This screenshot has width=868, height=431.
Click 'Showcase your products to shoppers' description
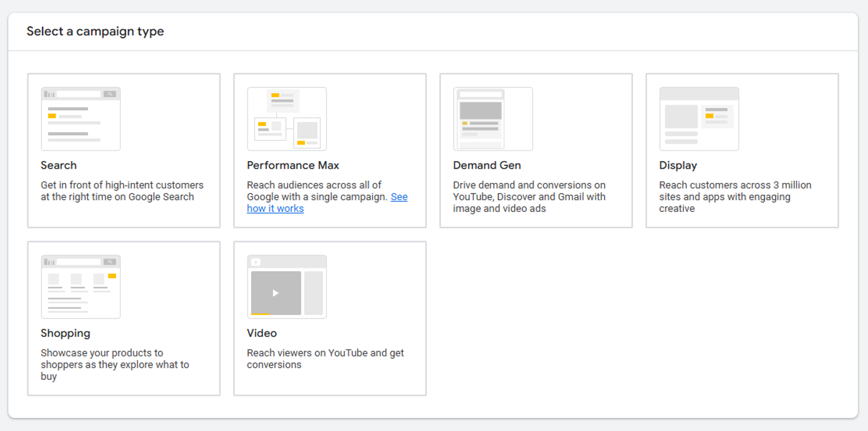coord(115,364)
